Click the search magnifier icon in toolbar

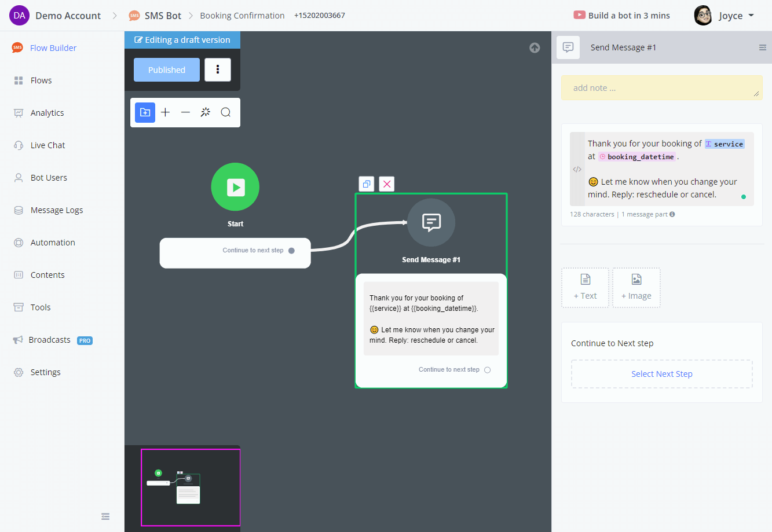[226, 112]
